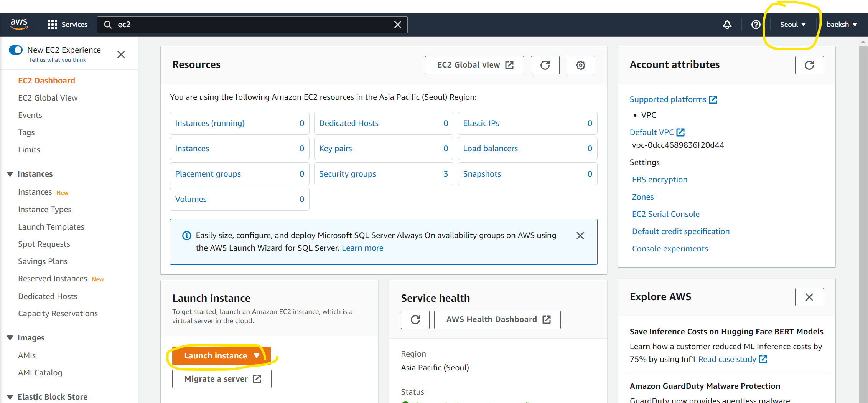Open AMIs in the sidebar

tap(27, 355)
